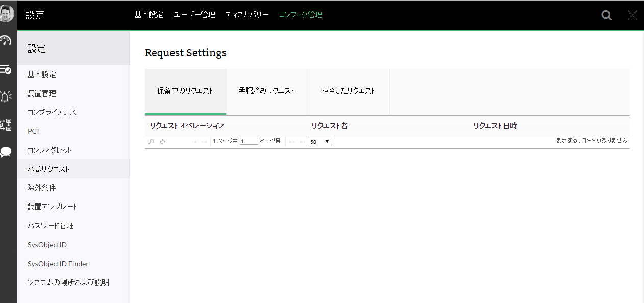The width and height of the screenshot is (644, 303).
Task: Open 基本設定 in top menu
Action: tap(149, 15)
